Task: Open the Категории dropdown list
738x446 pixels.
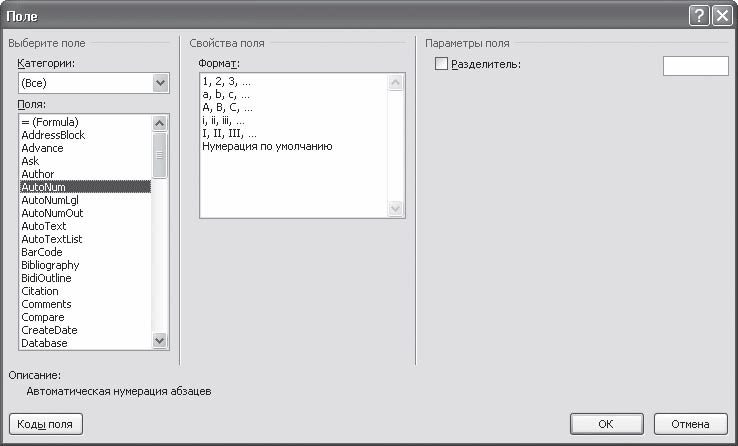Action: coord(160,83)
